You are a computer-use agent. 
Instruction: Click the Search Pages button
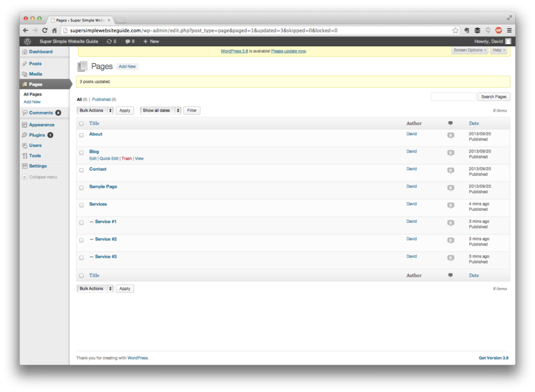click(x=494, y=97)
